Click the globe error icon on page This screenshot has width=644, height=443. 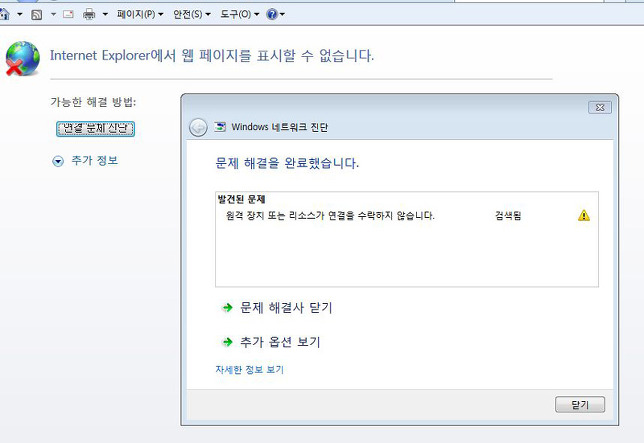pyautogui.click(x=23, y=59)
